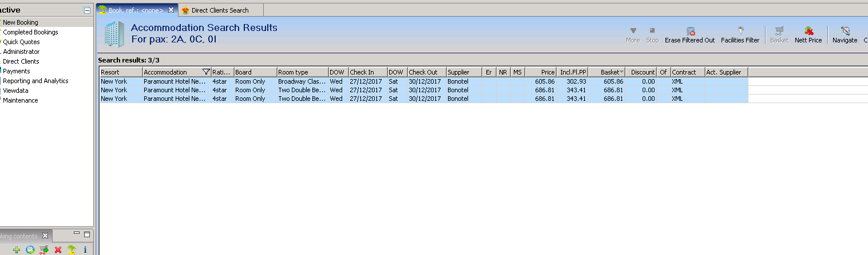Screen dimensions: 868x255
Task: Sort by the Of column header
Action: 663,72
